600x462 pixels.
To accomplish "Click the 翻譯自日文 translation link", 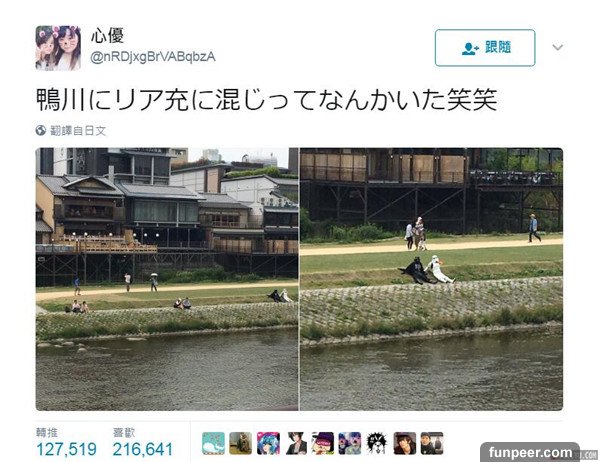I will point(78,131).
